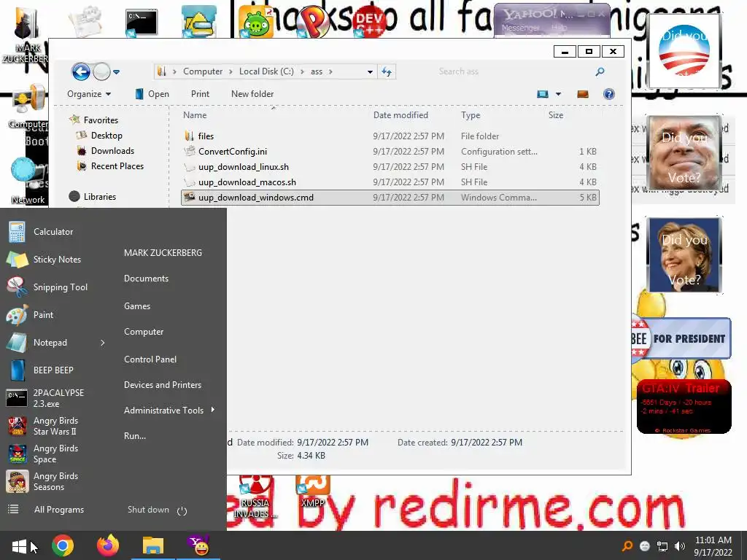Select uup_download_windows.cmd file
Viewport: 747px width, 560px height.
pyautogui.click(x=390, y=198)
